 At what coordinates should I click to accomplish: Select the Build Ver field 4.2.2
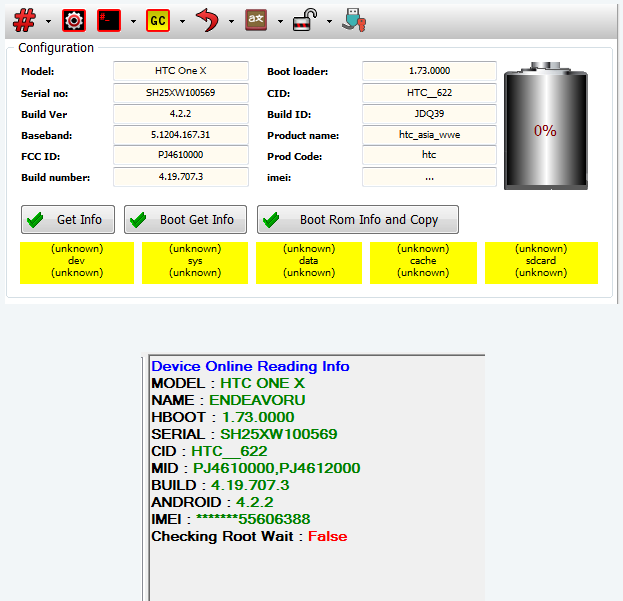181,114
